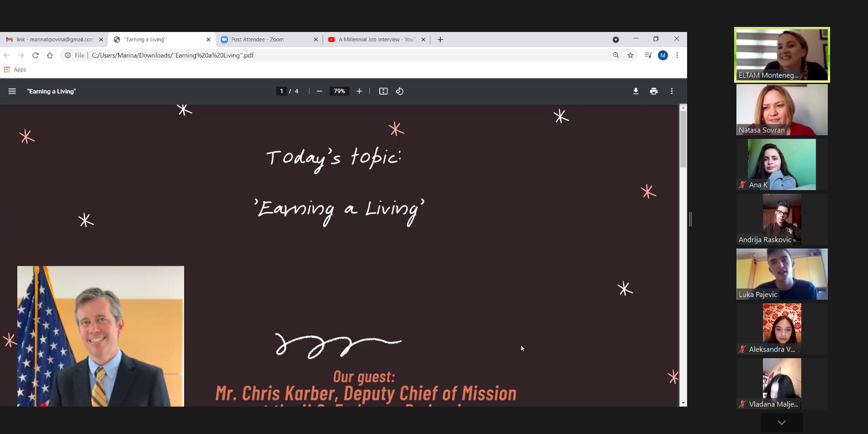The width and height of the screenshot is (868, 434).
Task: Click scrollbar down arrow in PDF viewer
Action: [x=683, y=403]
